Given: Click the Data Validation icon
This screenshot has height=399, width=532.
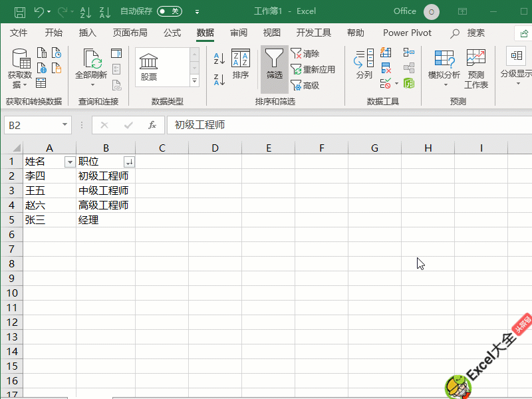Looking at the screenshot, I should tap(386, 84).
